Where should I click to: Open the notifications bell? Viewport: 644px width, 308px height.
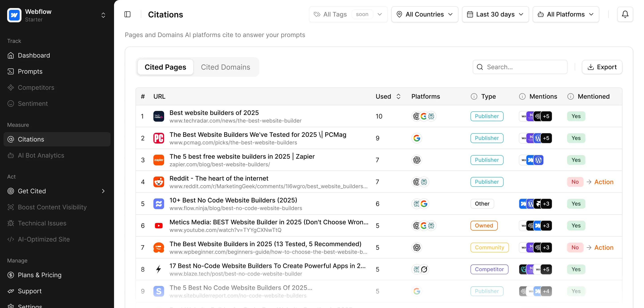[x=625, y=14]
